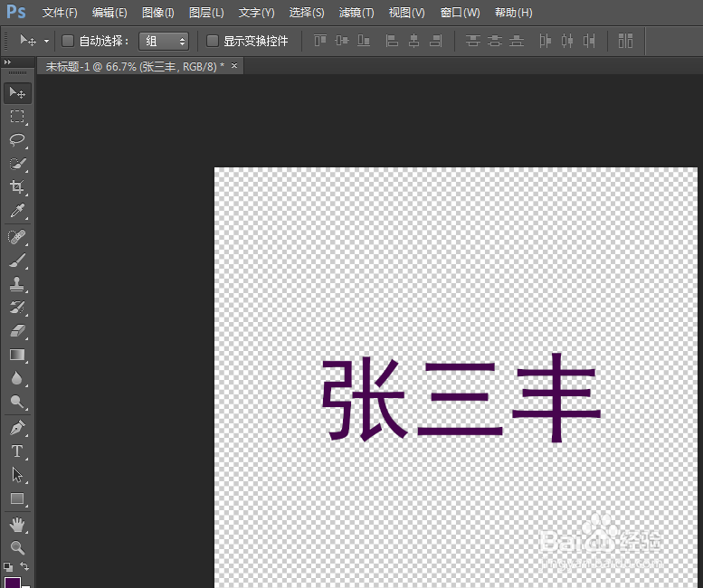The width and height of the screenshot is (703, 588).
Task: Click the Distribute top edges icon
Action: pos(473,41)
